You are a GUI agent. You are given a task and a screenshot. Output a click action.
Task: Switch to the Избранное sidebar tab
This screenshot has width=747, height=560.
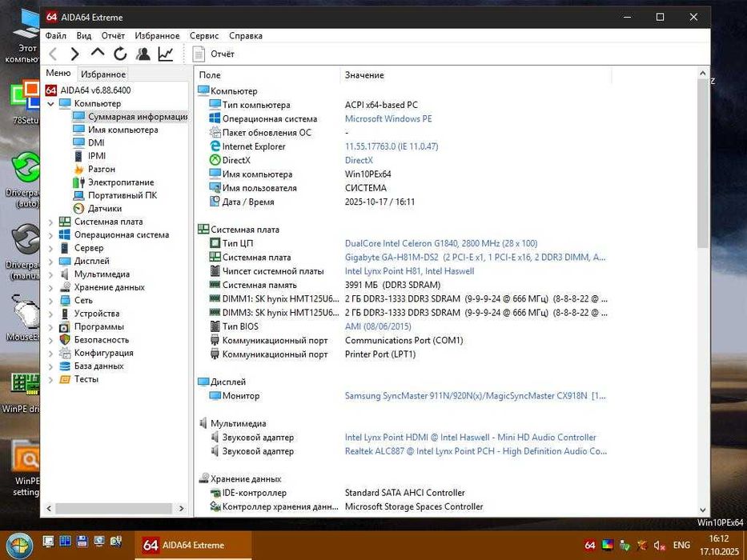click(x=103, y=74)
